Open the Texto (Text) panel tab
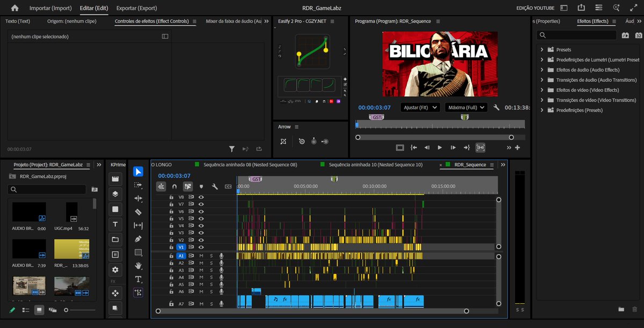644x328 pixels. [x=18, y=21]
